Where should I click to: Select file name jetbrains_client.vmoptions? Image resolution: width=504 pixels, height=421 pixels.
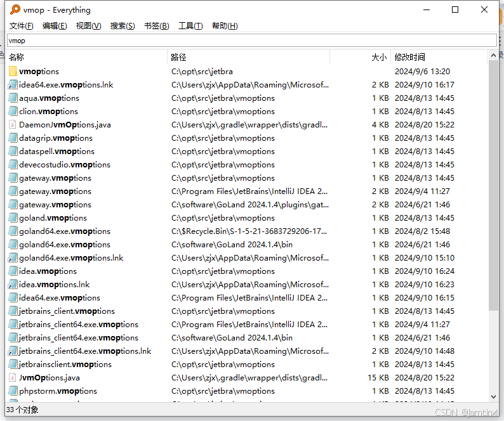(67, 311)
